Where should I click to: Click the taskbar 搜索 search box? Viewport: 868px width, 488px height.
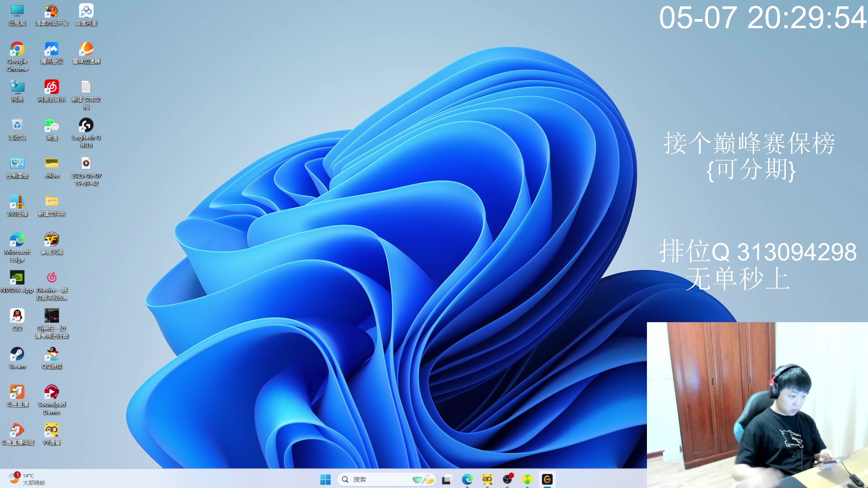click(x=387, y=479)
